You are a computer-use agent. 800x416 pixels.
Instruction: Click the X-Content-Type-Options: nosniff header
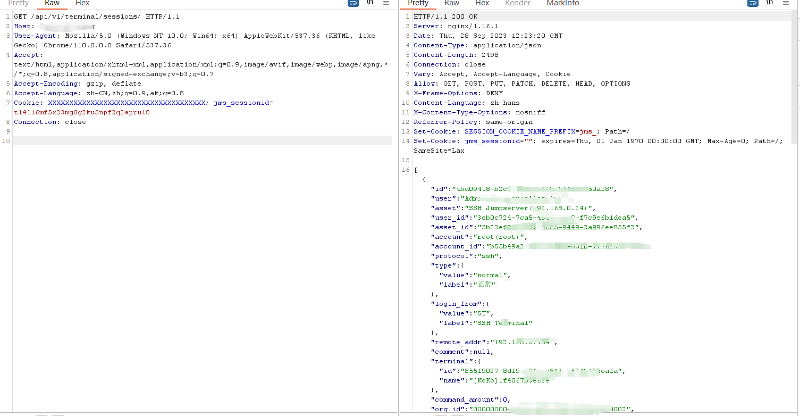click(479, 112)
